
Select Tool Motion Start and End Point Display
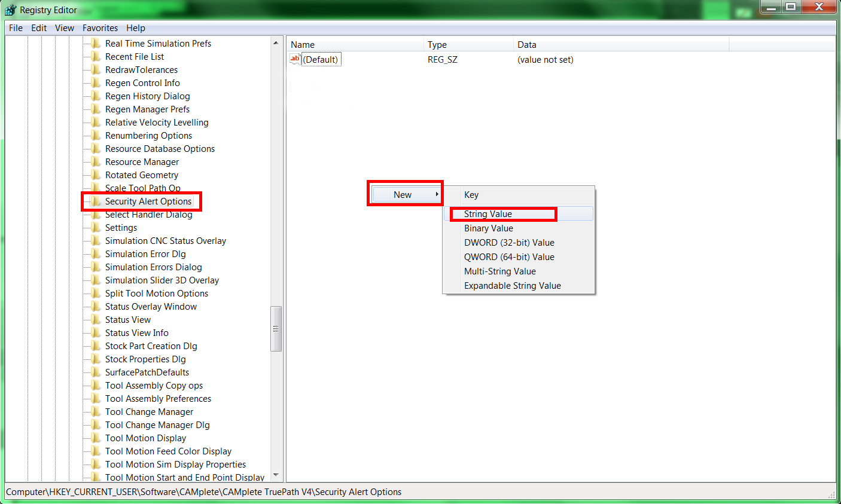(185, 477)
